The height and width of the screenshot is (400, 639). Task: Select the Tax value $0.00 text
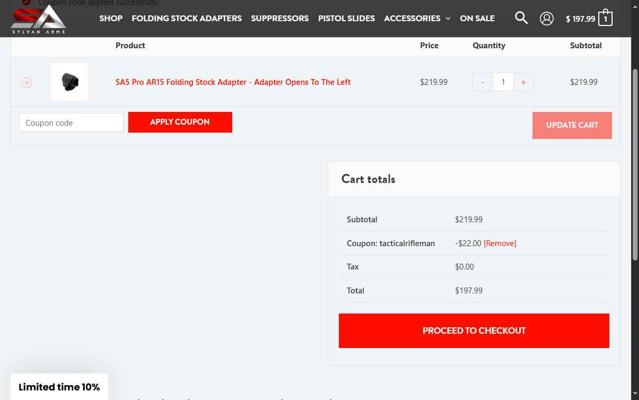click(464, 267)
